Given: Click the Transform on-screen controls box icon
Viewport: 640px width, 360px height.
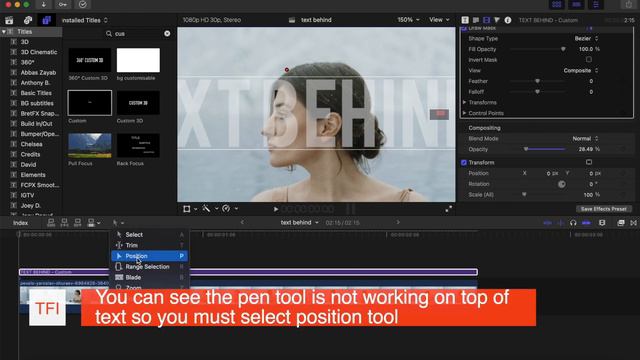Looking at the screenshot, I should coord(589,162).
